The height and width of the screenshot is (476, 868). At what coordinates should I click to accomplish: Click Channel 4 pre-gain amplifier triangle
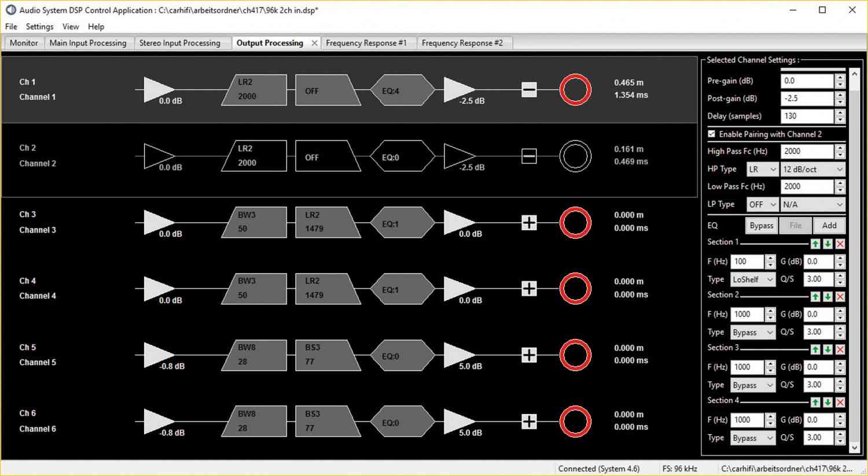(158, 289)
